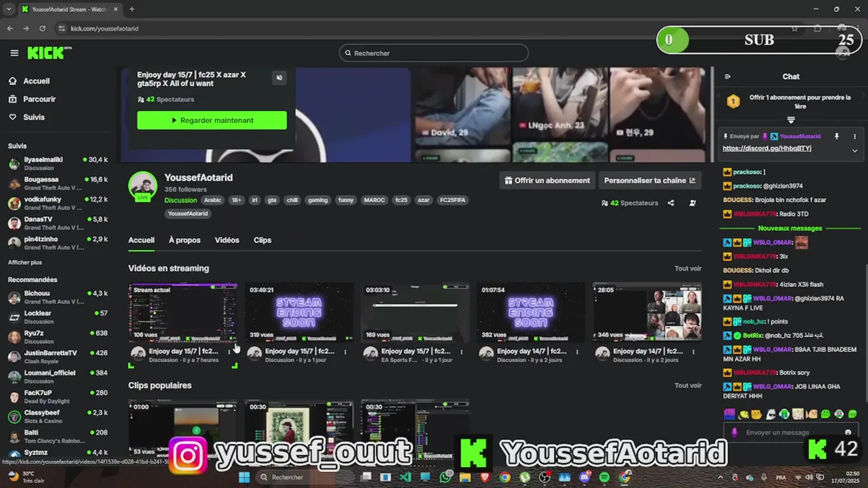Click the Regarder maintenant button
This screenshot has height=488, width=868.
212,120
